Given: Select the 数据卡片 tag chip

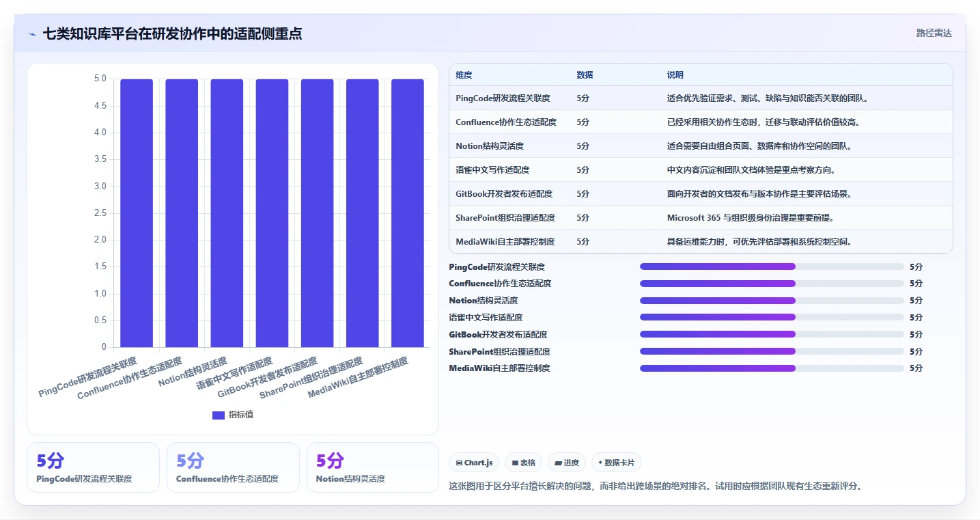Looking at the screenshot, I should pos(616,463).
